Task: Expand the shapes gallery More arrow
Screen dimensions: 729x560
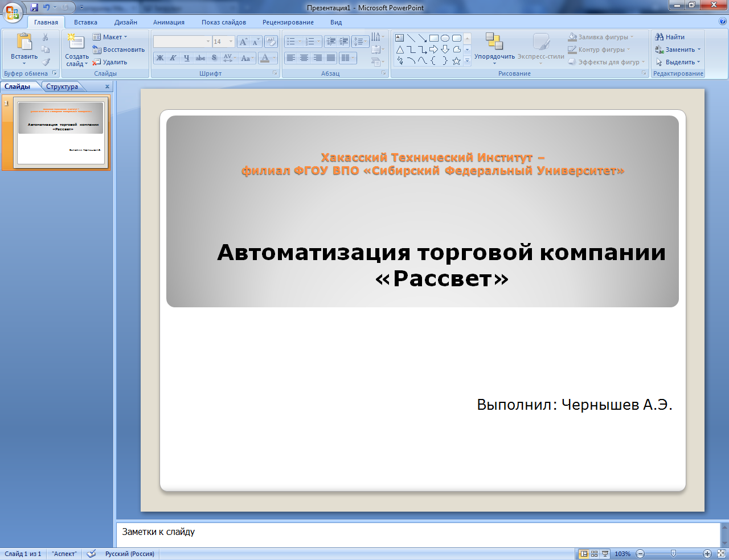Action: (x=467, y=61)
